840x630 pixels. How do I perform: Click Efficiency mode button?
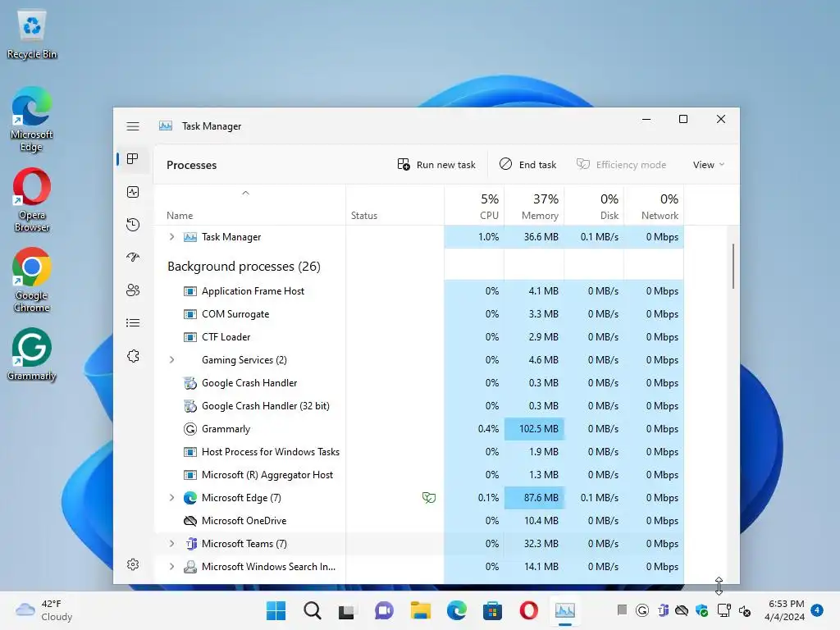click(x=622, y=165)
